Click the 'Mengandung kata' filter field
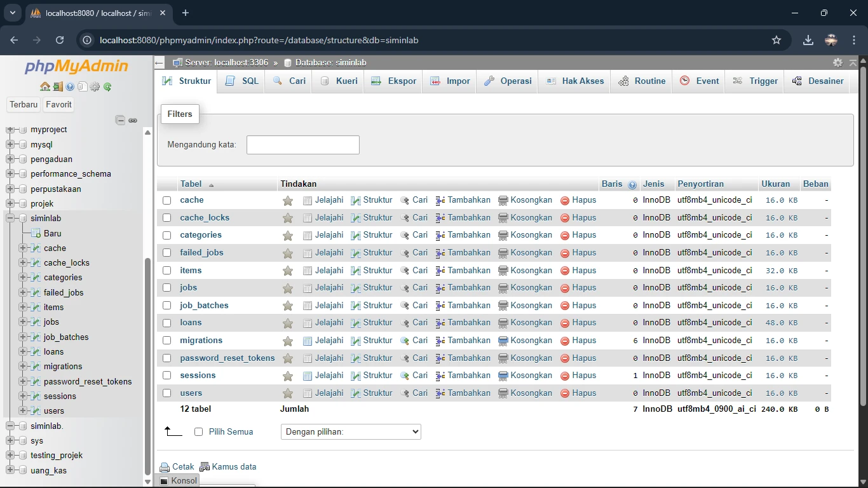This screenshot has width=868, height=488. pyautogui.click(x=302, y=145)
